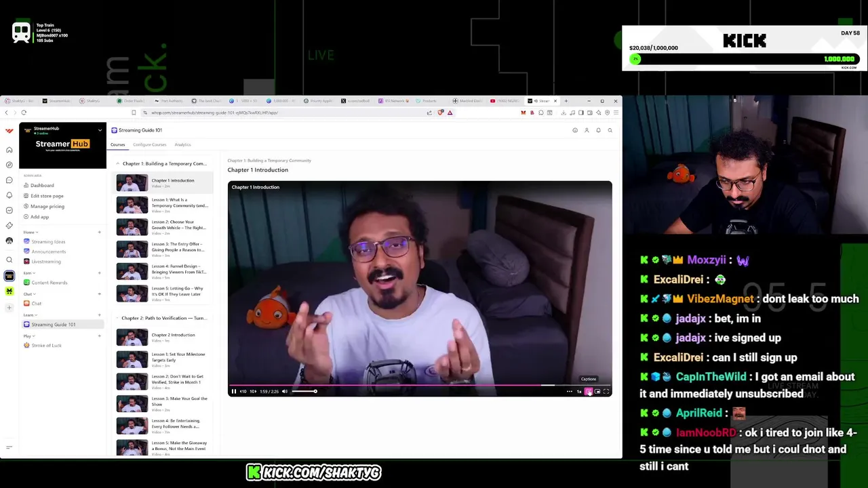
Task: Enable picture-in-picture mode
Action: tap(597, 391)
